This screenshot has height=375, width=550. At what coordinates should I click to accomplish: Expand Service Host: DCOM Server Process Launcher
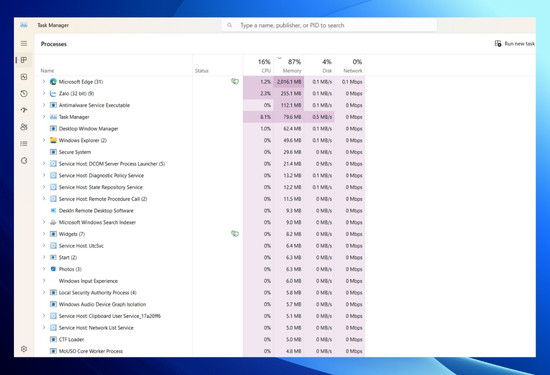[44, 163]
